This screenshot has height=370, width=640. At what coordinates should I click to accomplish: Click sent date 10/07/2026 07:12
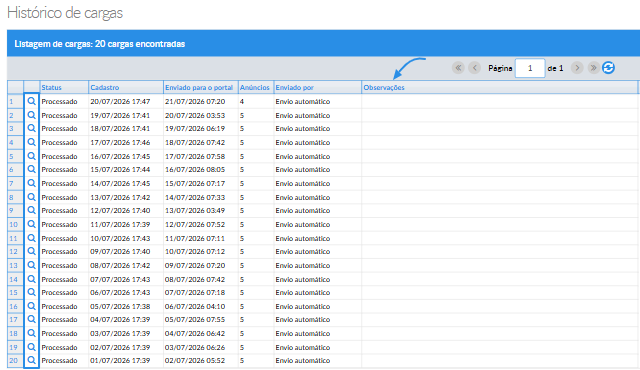[195, 251]
